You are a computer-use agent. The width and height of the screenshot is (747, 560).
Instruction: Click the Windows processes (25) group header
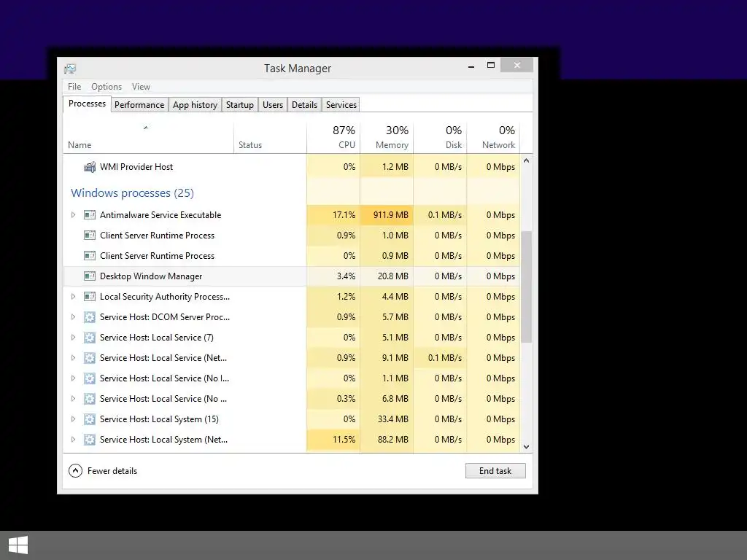click(133, 192)
